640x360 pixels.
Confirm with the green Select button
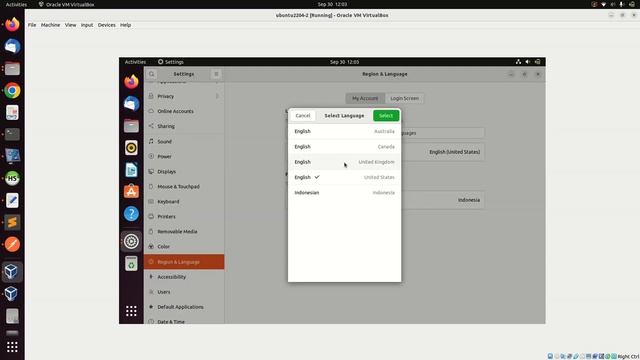(x=386, y=116)
